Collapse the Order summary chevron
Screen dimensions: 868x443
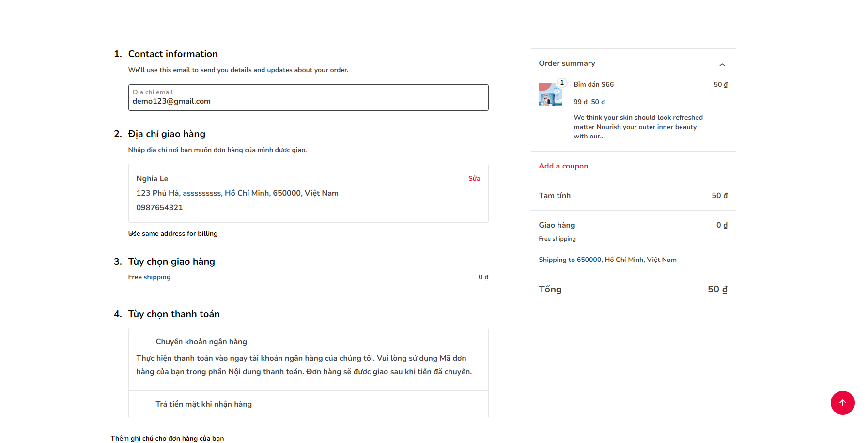pos(722,65)
